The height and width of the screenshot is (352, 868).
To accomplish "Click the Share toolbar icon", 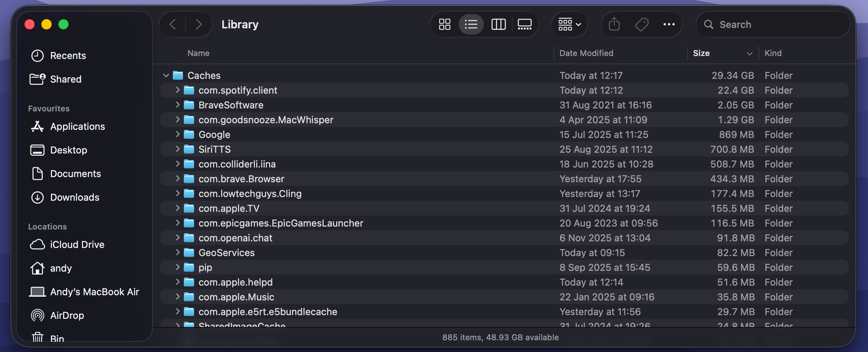I will 614,24.
